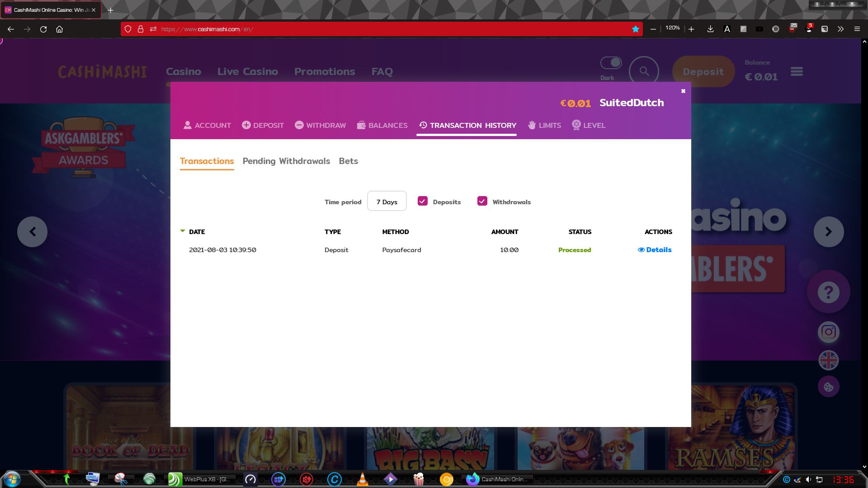868x488 pixels.
Task: Open the Withdraw tab
Action: pyautogui.click(x=320, y=125)
